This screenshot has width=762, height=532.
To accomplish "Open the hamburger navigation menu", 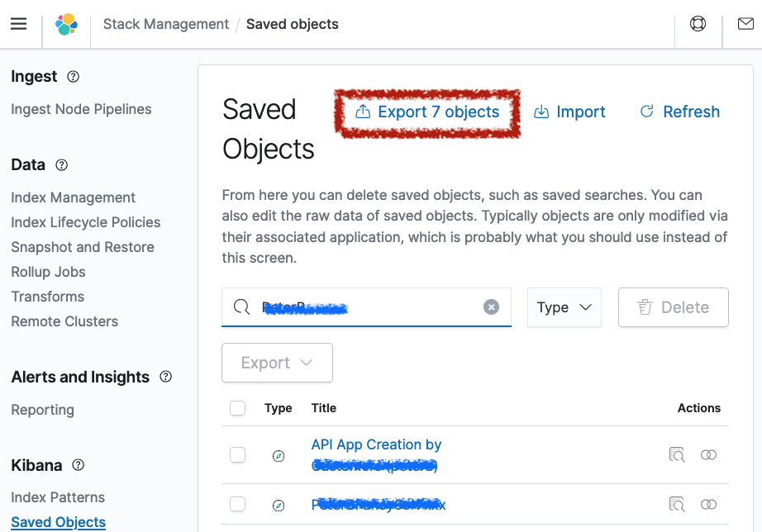I will (18, 24).
